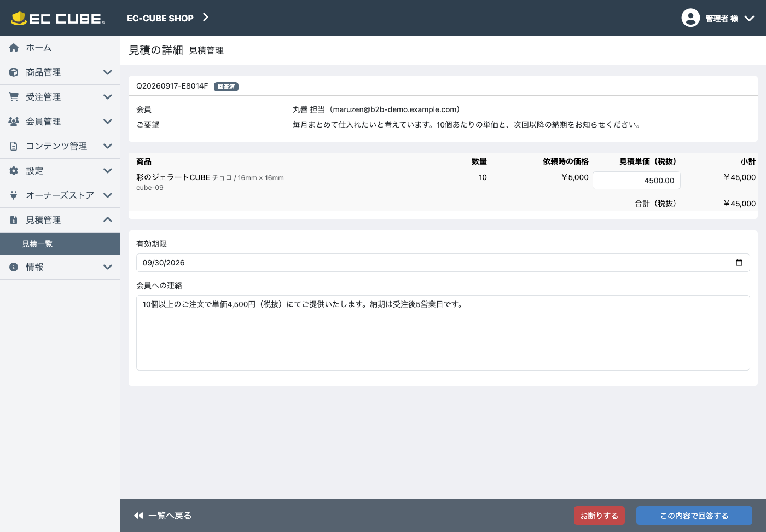The image size is (766, 532).
Task: Click the 管理者 様 account name
Action: pos(722,19)
